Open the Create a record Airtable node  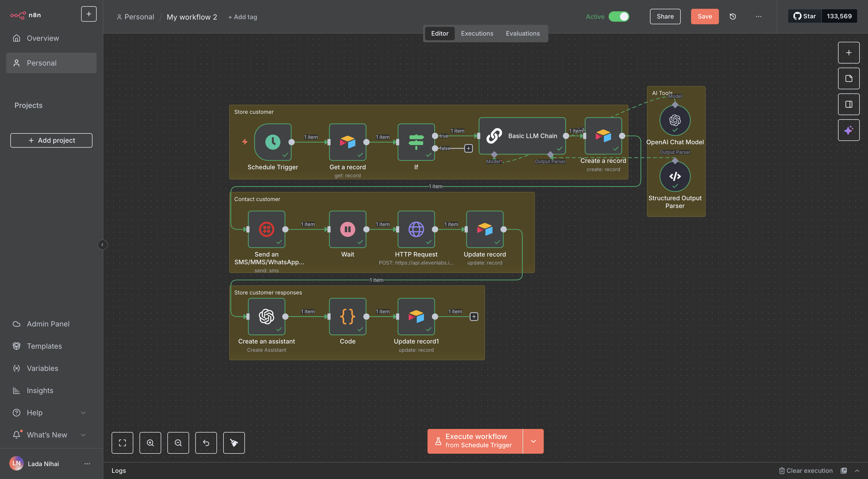pos(603,136)
